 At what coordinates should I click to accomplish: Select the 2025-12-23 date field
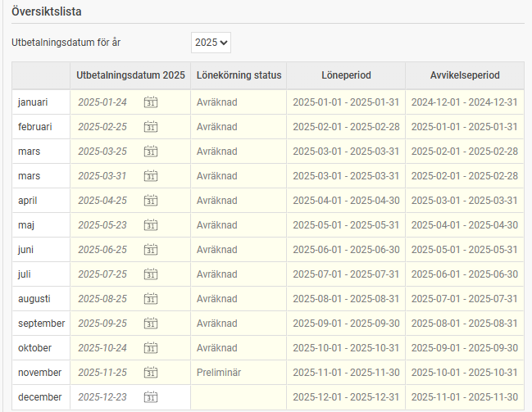(x=102, y=397)
